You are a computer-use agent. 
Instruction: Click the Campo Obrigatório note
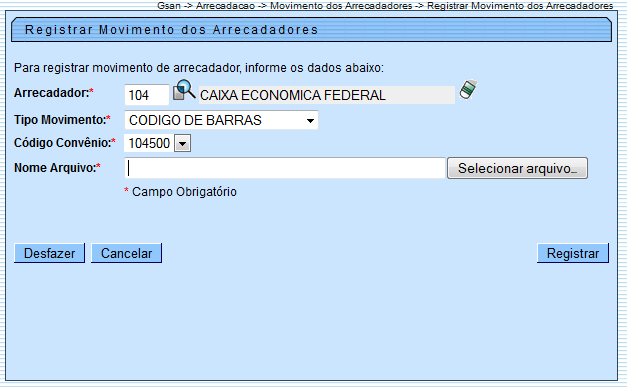point(180,192)
